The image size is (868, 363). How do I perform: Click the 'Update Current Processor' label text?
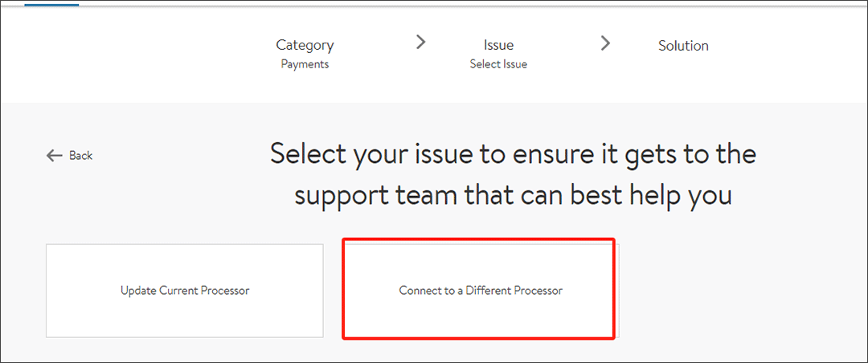185,291
